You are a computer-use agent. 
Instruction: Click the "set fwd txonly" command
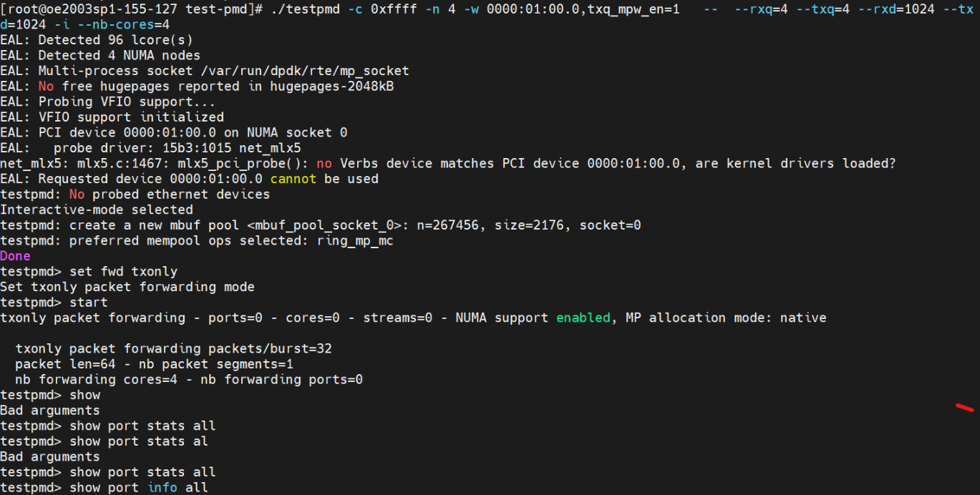click(123, 272)
